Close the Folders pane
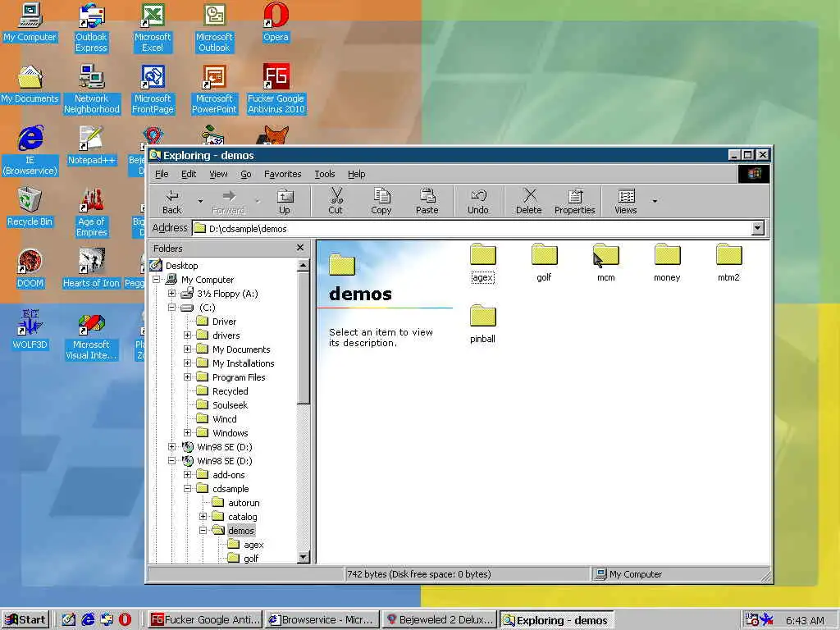The width and height of the screenshot is (840, 630). click(x=300, y=248)
